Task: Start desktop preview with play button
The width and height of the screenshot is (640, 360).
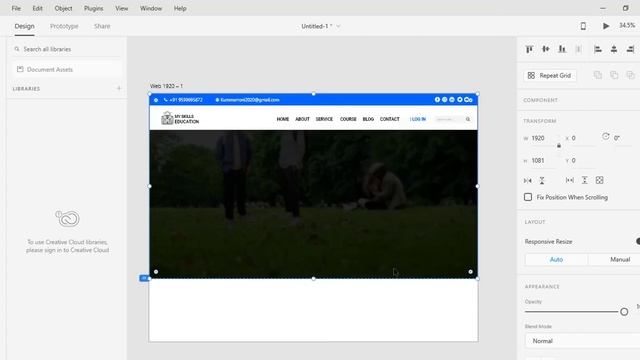Action: (606, 26)
